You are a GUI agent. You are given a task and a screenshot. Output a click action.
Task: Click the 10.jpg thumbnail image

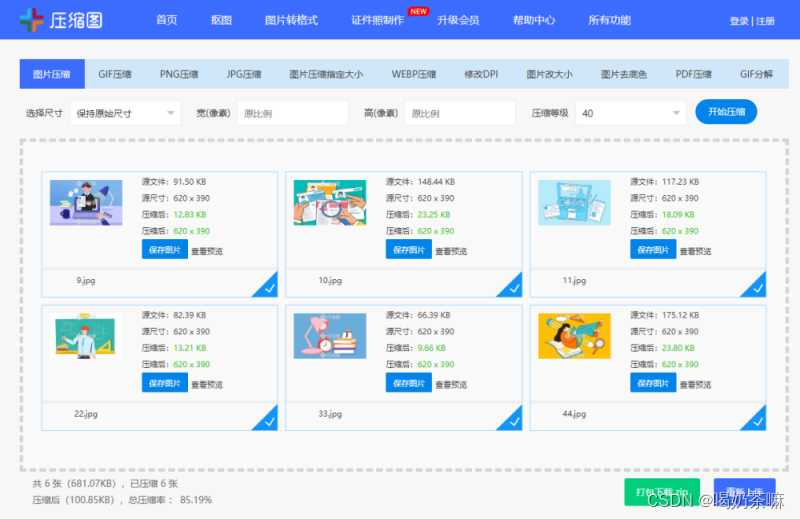coord(330,203)
